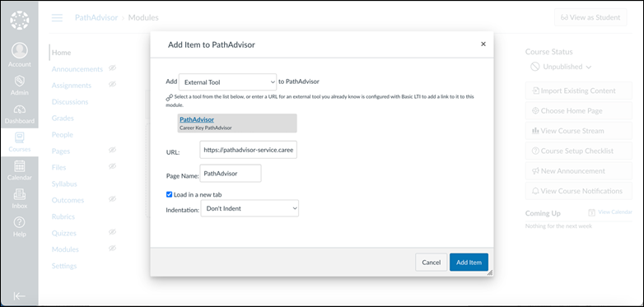Click the hidden eye icon beside Assignments
This screenshot has width=644, height=307.
[112, 84]
